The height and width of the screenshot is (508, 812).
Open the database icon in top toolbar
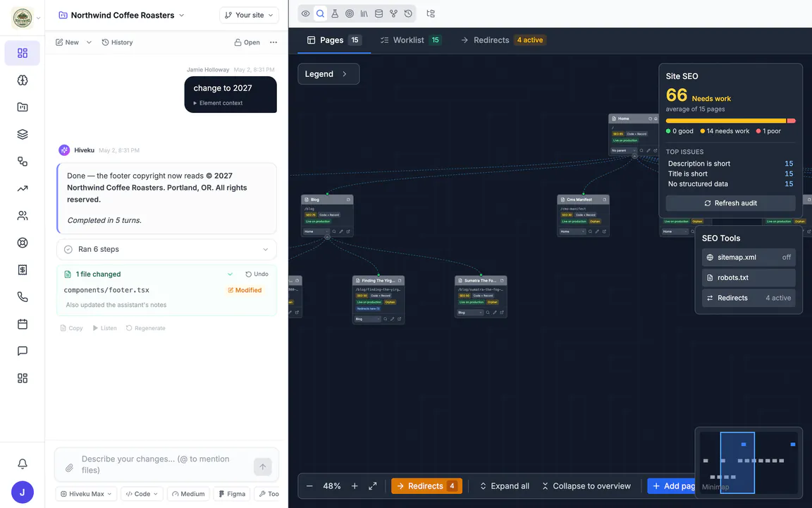(x=379, y=14)
